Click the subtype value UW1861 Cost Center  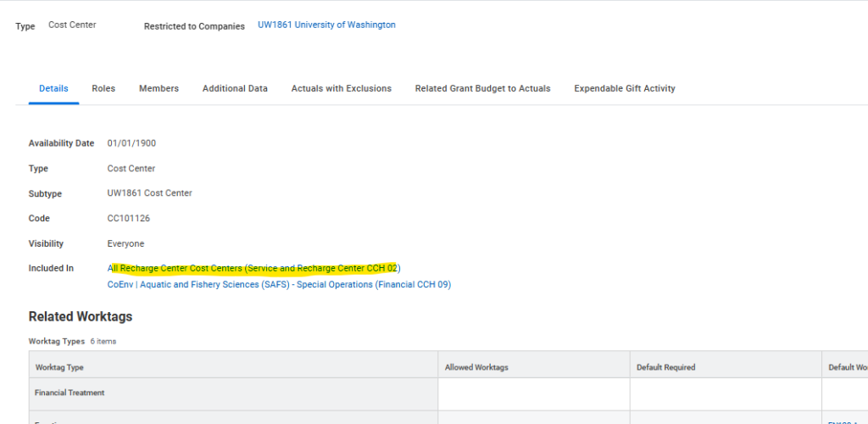pos(149,193)
